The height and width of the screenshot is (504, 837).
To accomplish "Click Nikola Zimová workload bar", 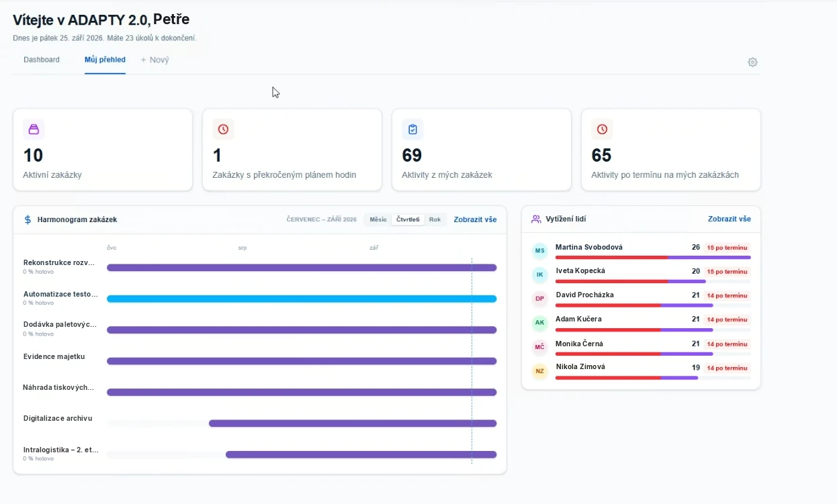I will click(x=653, y=378).
